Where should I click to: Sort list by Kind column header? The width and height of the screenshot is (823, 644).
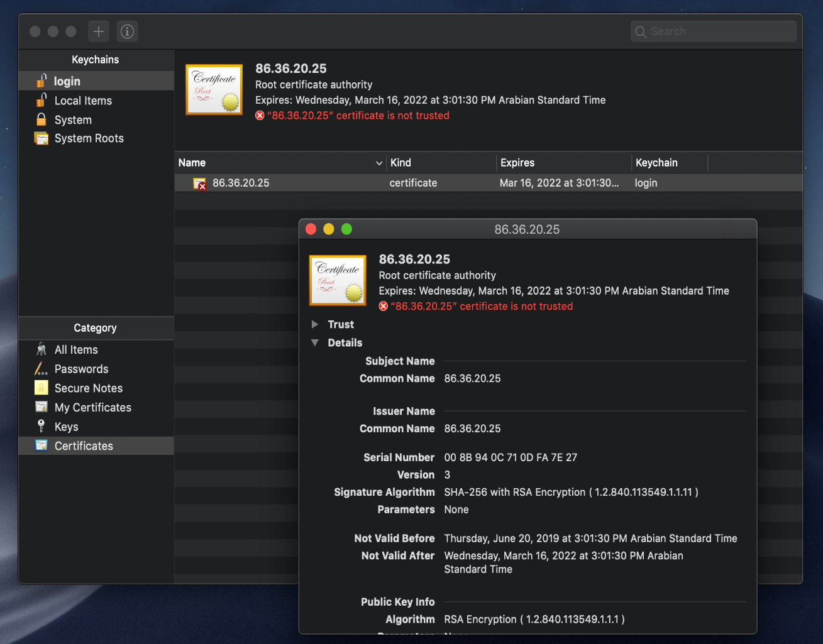click(441, 163)
